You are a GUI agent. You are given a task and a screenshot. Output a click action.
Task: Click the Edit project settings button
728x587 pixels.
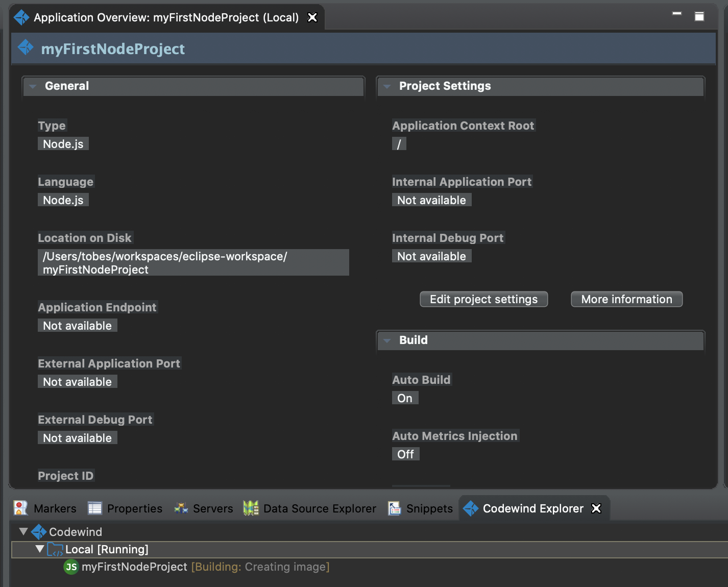pyautogui.click(x=484, y=299)
